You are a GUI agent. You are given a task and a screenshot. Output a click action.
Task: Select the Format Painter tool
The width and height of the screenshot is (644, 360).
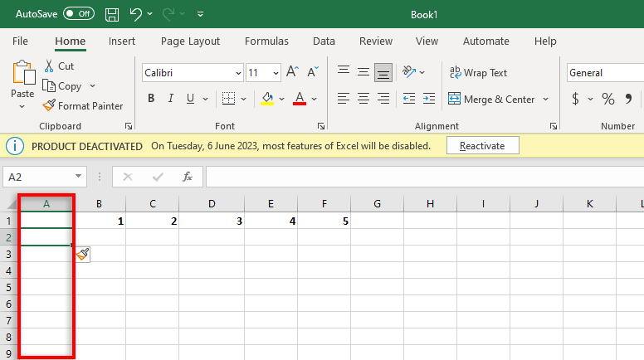point(83,105)
